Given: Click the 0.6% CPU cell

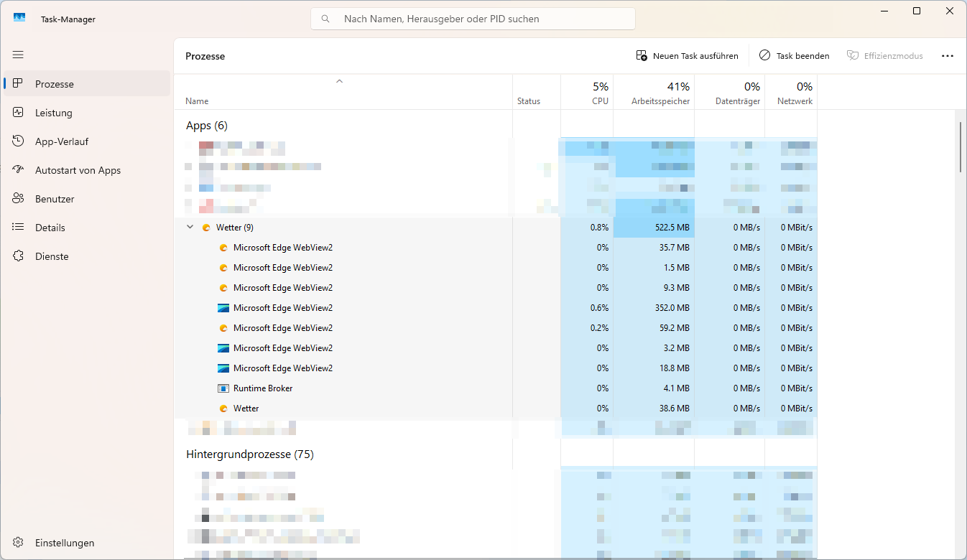Looking at the screenshot, I should 587,308.
